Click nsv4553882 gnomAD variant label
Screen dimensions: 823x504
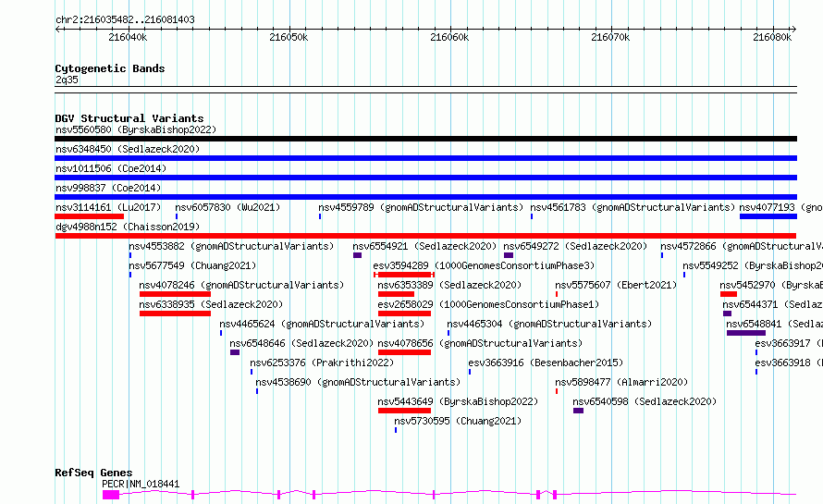tap(231, 246)
